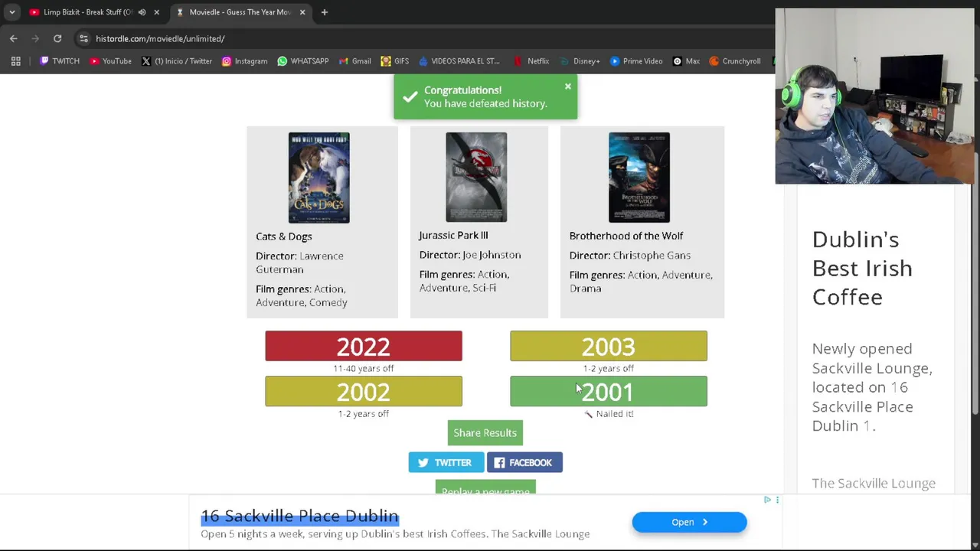Image resolution: width=980 pixels, height=551 pixels.
Task: Open a new browser tab
Action: click(x=325, y=12)
